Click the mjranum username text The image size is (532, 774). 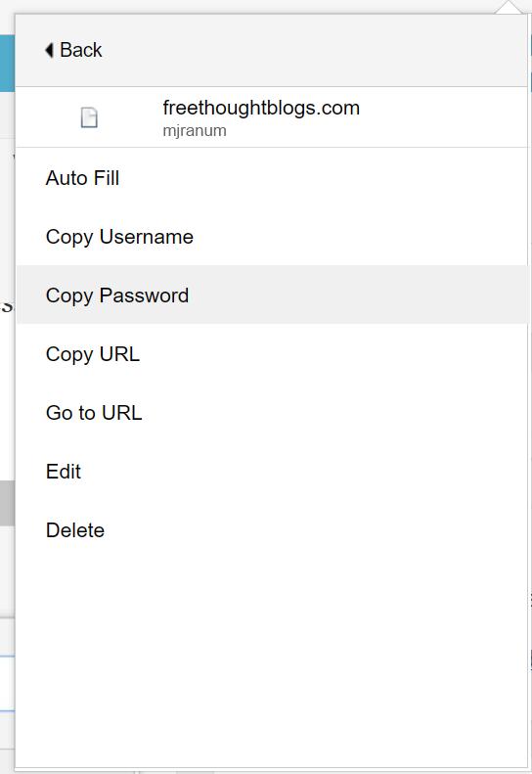pos(195,131)
